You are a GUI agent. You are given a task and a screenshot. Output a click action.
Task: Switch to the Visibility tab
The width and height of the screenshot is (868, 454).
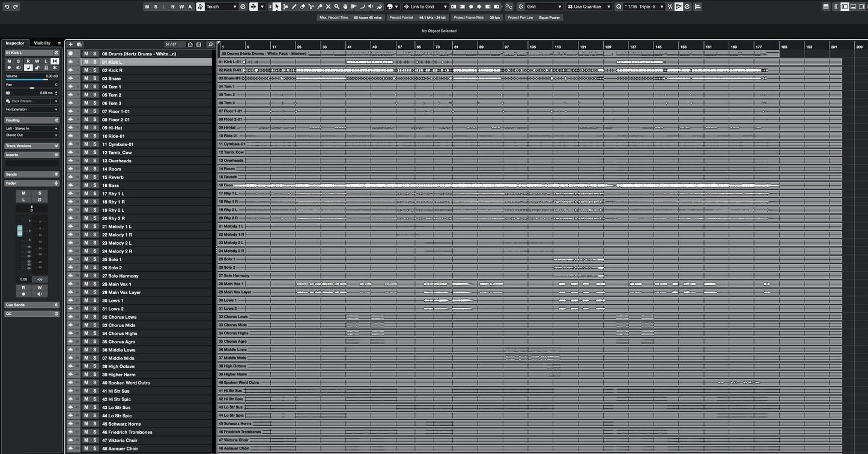coord(43,43)
